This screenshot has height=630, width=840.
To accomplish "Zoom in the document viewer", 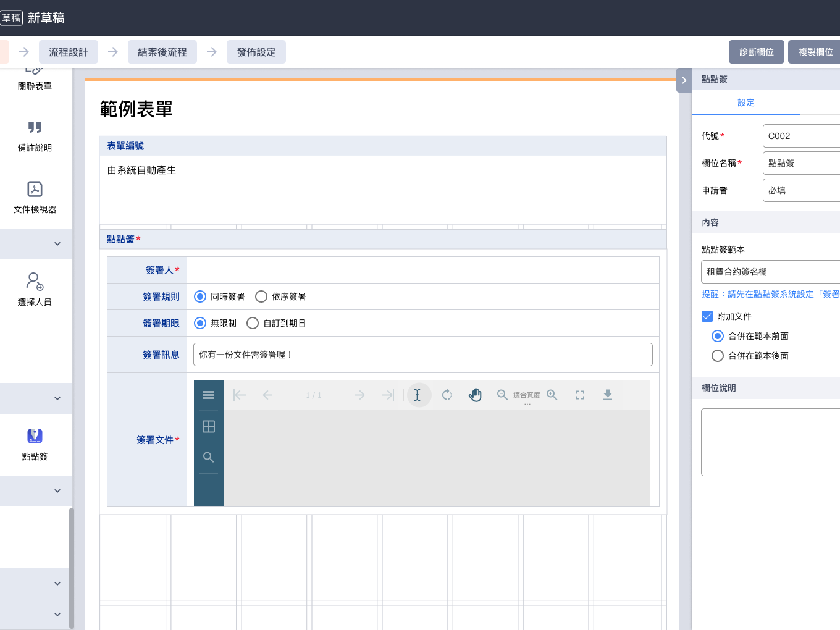I will (x=552, y=395).
